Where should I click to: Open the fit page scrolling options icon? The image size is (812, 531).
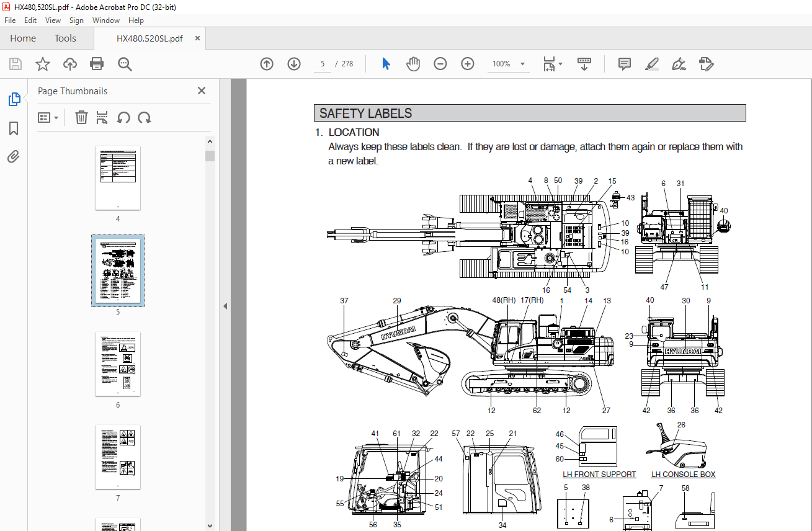point(553,64)
